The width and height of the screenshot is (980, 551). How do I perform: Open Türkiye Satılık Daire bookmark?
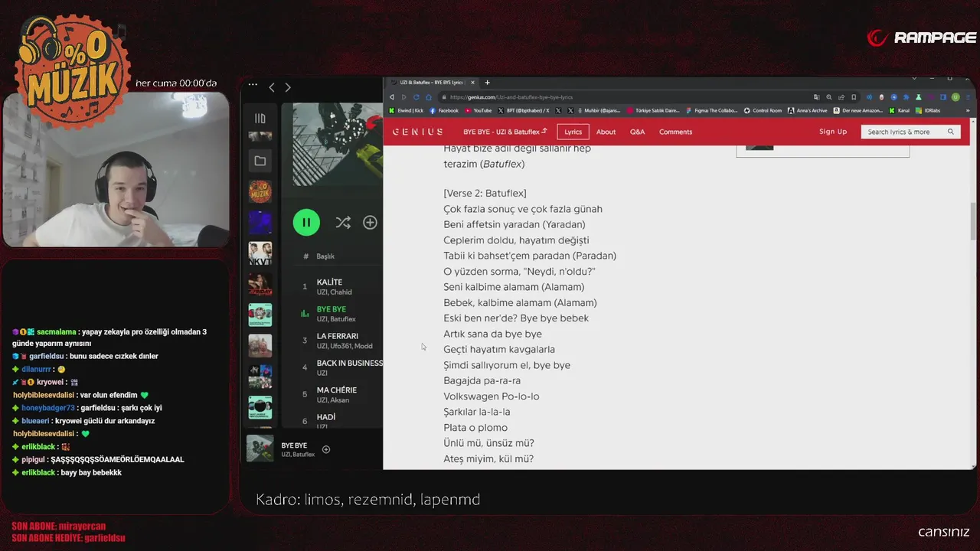click(653, 111)
